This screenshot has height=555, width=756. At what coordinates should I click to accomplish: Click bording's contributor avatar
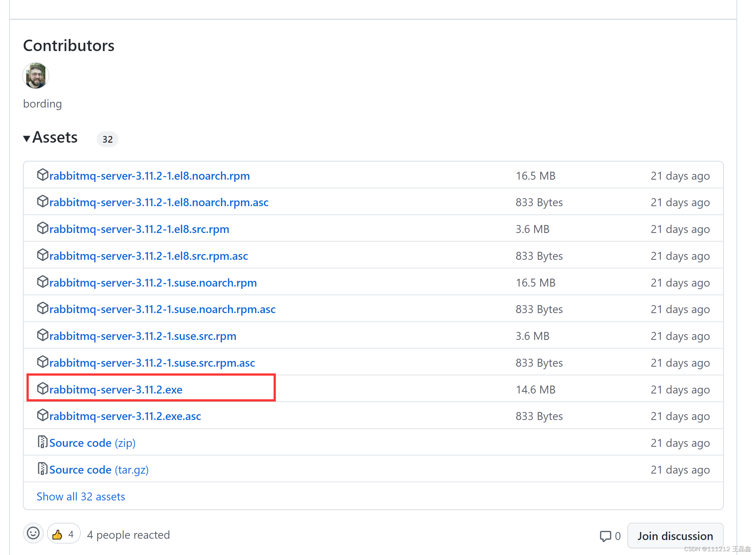(36, 76)
